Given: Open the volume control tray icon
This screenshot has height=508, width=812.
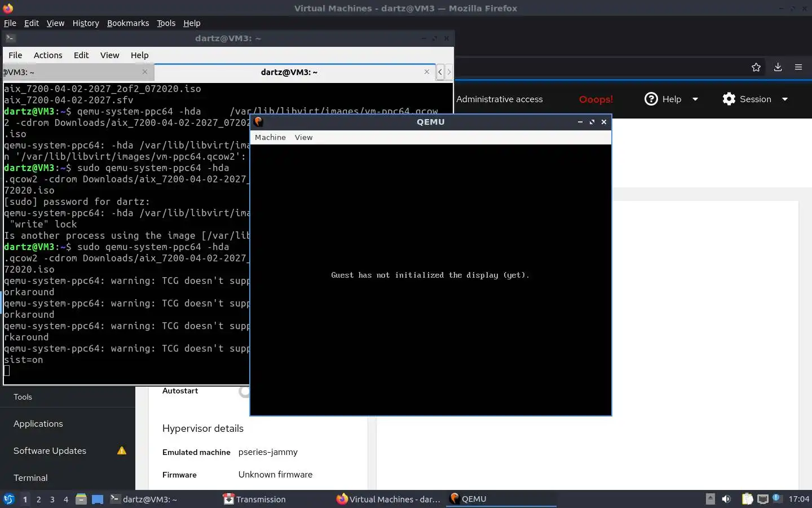Looking at the screenshot, I should point(726,499).
